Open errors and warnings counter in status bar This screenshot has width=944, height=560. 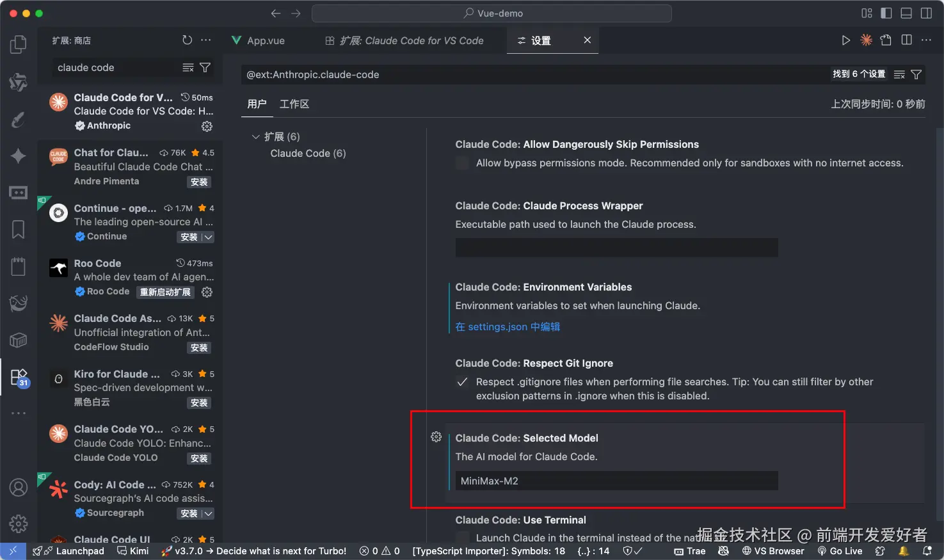[380, 551]
